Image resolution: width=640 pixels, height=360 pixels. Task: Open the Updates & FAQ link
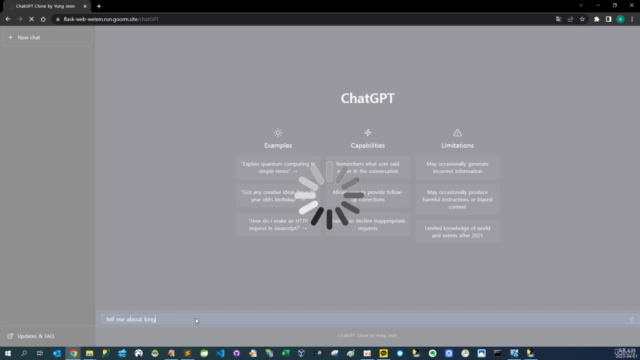[31, 336]
